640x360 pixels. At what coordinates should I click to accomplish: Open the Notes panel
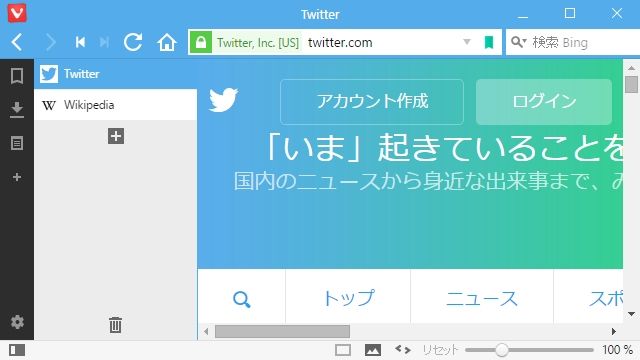pos(17,143)
